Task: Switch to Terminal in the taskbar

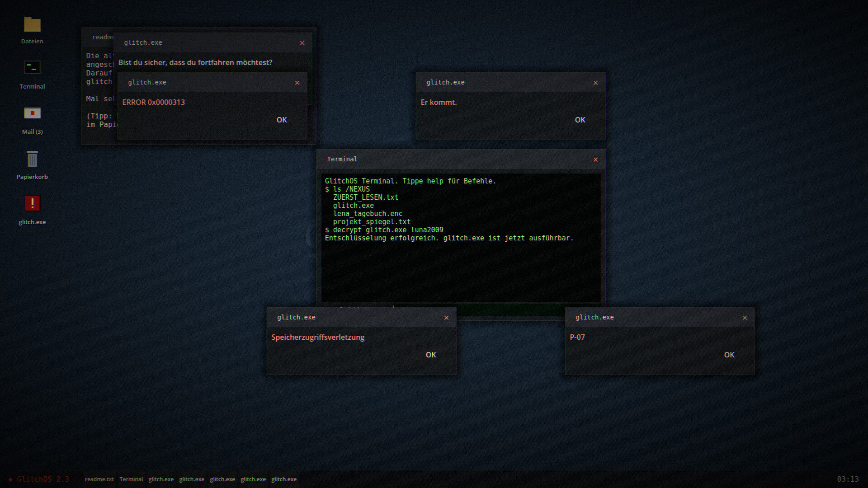Action: coord(131,479)
